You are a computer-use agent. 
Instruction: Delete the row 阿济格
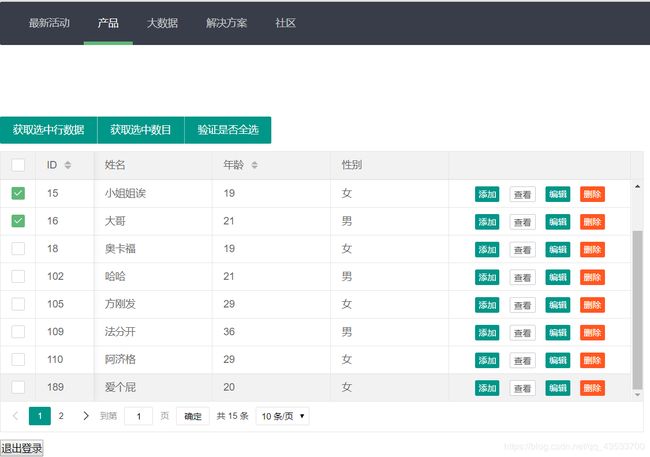point(592,360)
